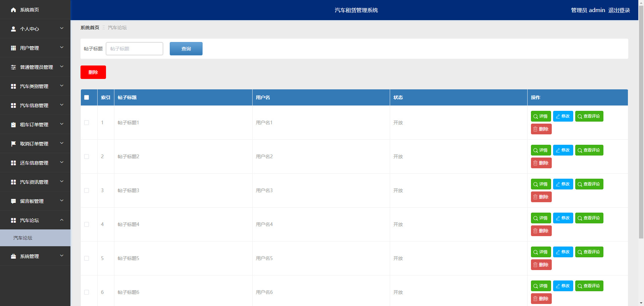
Task: Click the scrollbar down arrow
Action: 641,303
